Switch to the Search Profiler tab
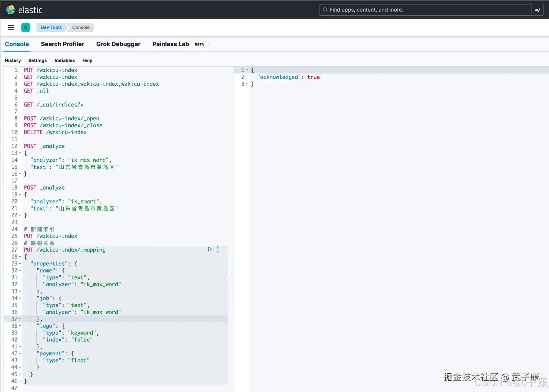Screen dimensions: 549x392 (x=63, y=44)
